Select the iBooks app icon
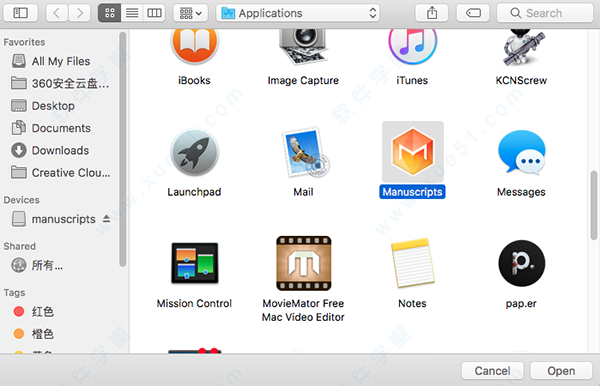This screenshot has height=386, width=600. pos(194,46)
